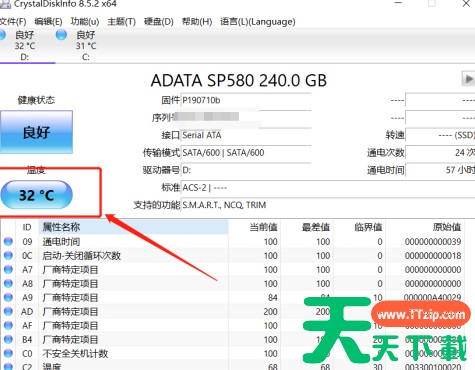475x370 pixels.
Task: Click the power on hours field 57
Action: (x=440, y=170)
